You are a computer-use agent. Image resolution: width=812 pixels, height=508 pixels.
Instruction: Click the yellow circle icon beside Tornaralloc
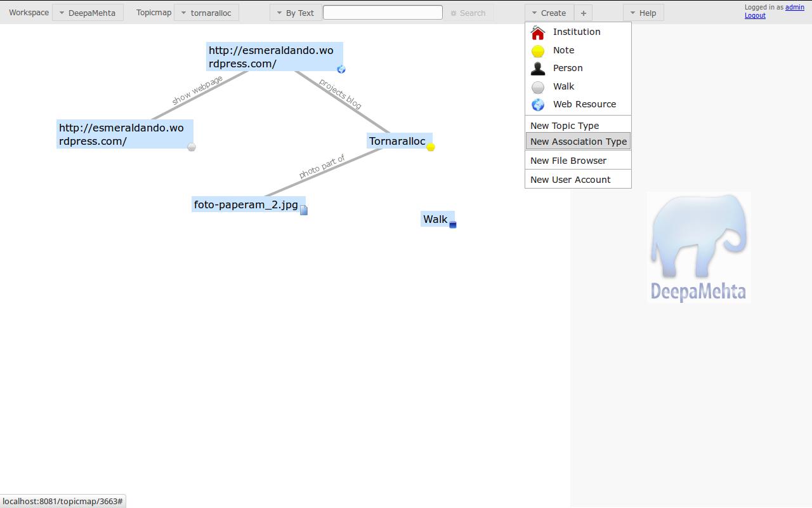pos(431,147)
